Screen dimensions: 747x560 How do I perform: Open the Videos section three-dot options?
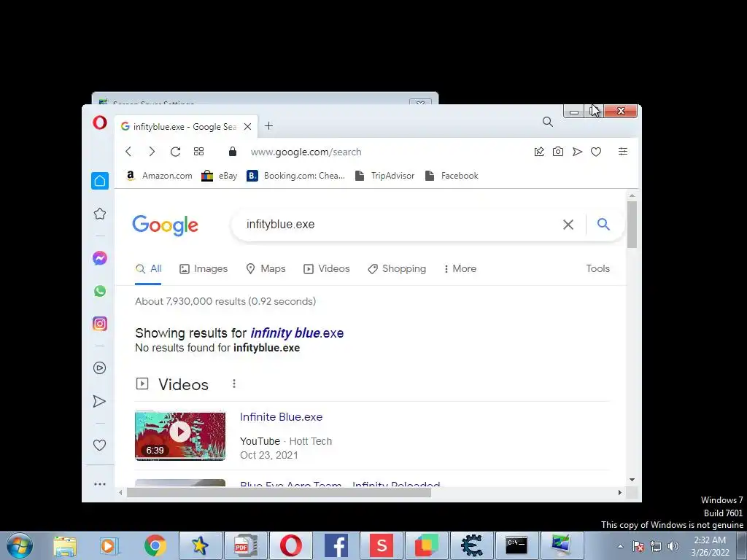pyautogui.click(x=234, y=384)
